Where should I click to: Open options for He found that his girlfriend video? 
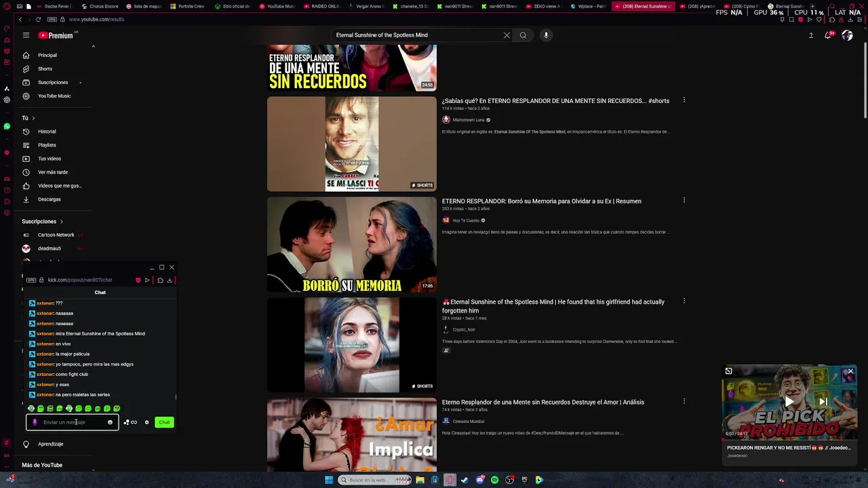[x=684, y=301]
